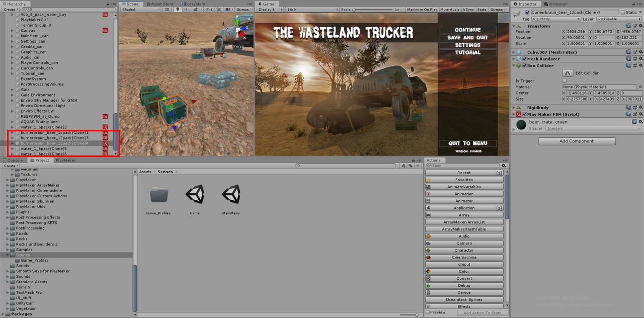Open Game_Profiles folder thumbnail
644x318 pixels.
159,194
